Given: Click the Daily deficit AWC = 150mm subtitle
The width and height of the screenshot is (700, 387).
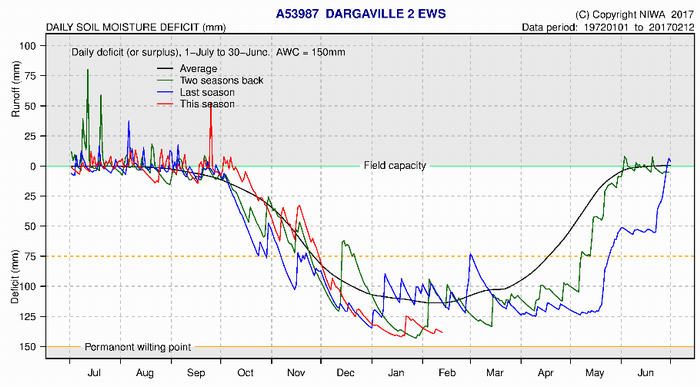Looking at the screenshot, I should [208, 52].
